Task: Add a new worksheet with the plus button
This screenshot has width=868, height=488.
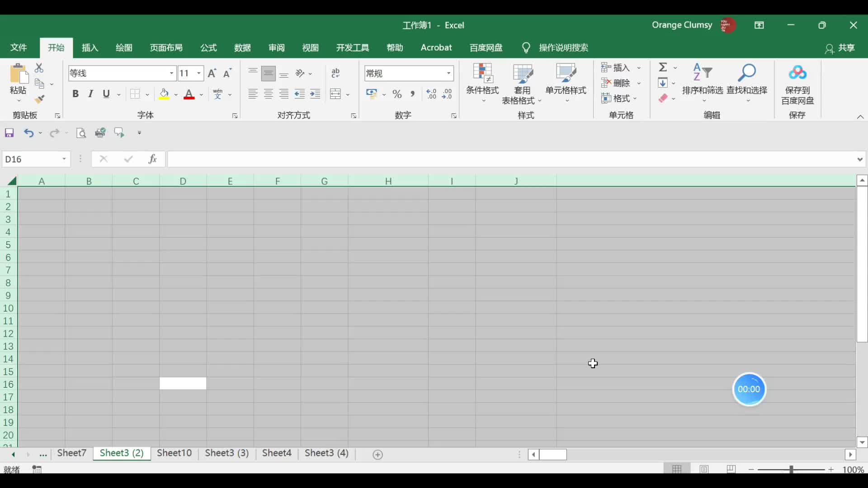Action: tap(377, 455)
